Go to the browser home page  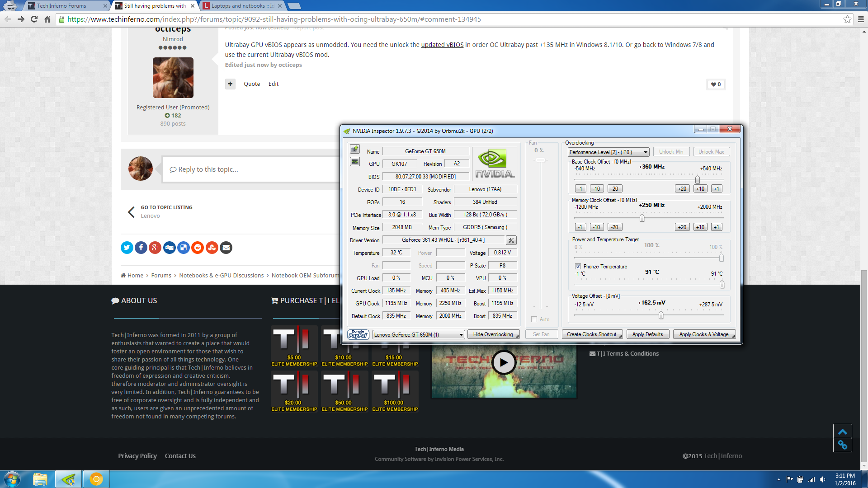click(x=47, y=19)
